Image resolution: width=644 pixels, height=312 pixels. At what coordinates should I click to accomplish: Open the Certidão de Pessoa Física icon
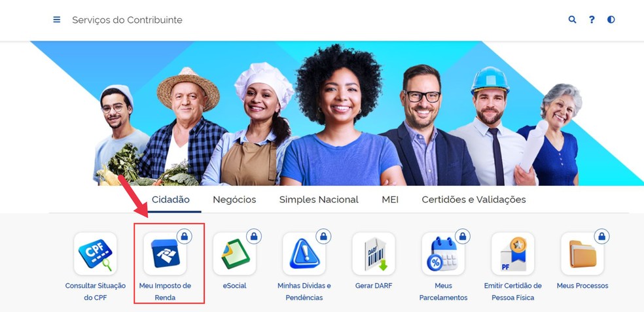point(513,254)
